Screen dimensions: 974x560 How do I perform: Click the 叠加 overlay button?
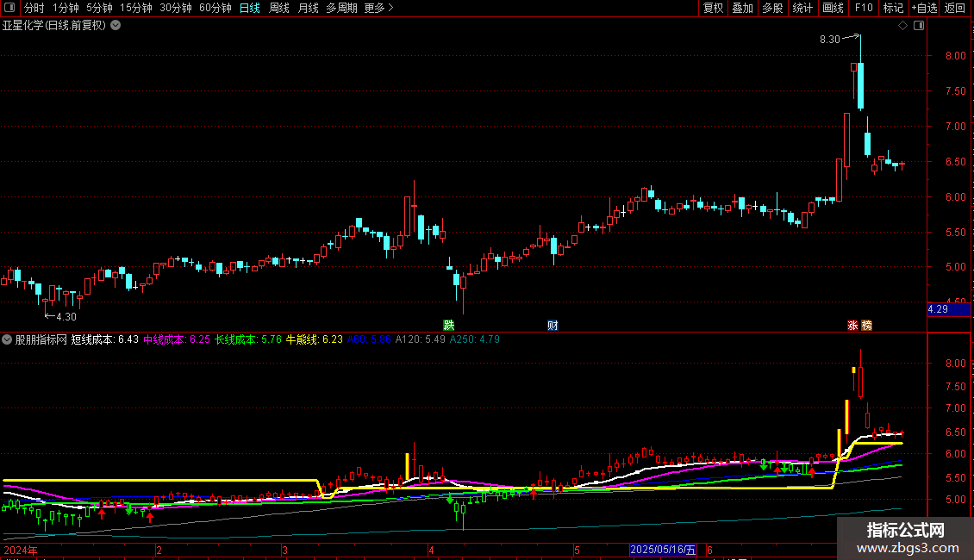tap(742, 8)
